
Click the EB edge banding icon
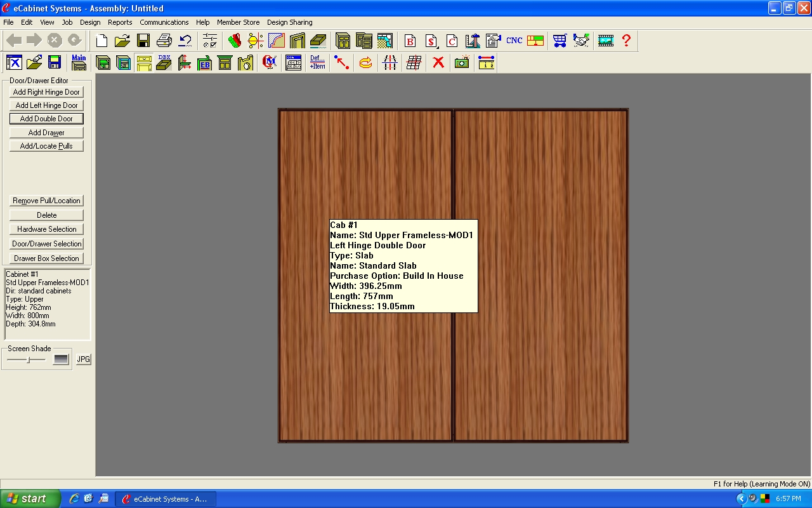204,62
